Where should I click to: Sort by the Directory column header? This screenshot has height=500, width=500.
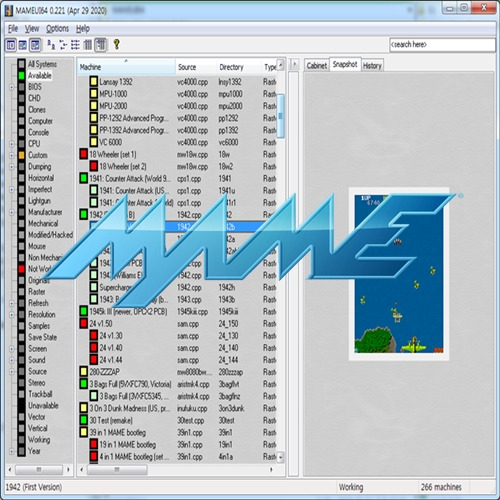[x=238, y=67]
